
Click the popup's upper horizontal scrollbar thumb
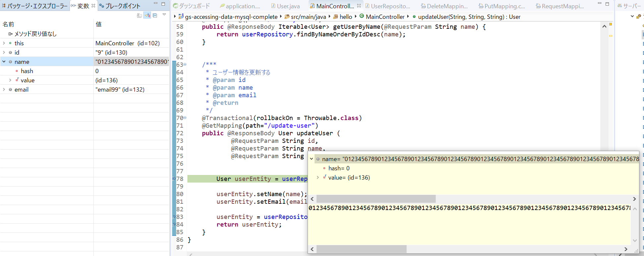point(376,199)
